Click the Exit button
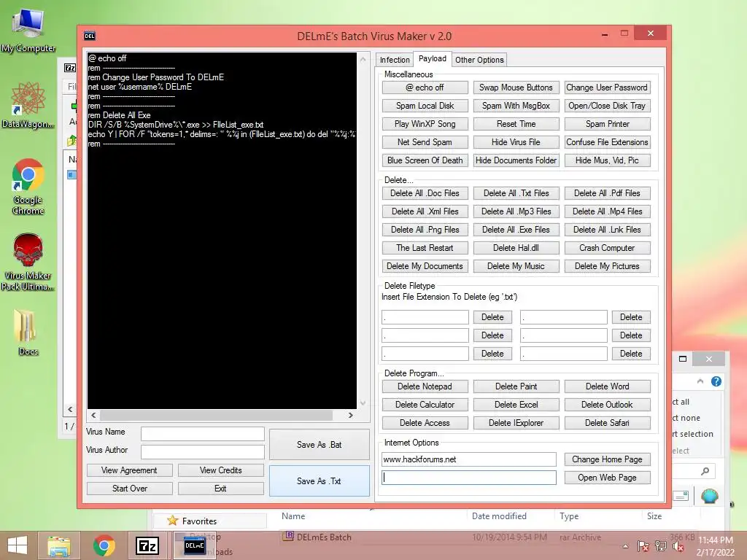Screen dimensions: 747x560 (x=220, y=489)
